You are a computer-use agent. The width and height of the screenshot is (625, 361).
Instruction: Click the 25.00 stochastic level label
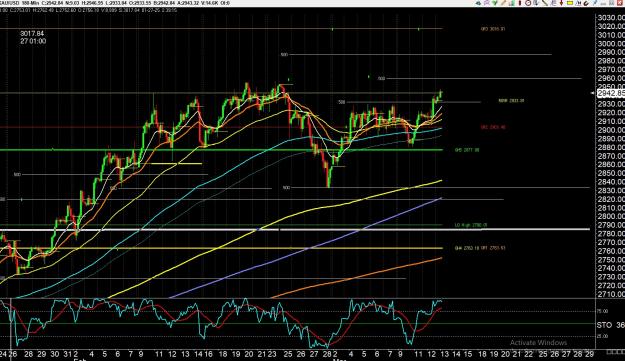coord(602,336)
